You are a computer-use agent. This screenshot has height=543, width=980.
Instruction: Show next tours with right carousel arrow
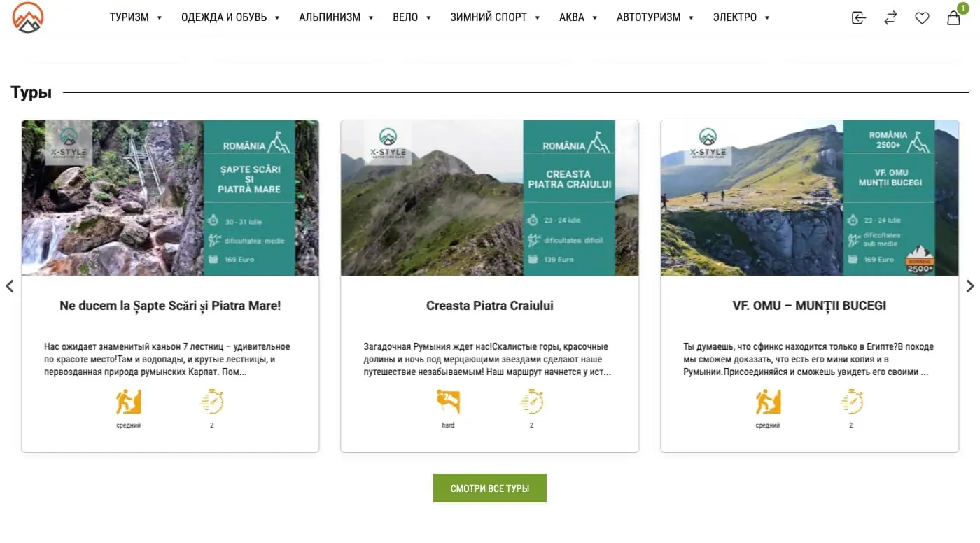[x=970, y=286]
